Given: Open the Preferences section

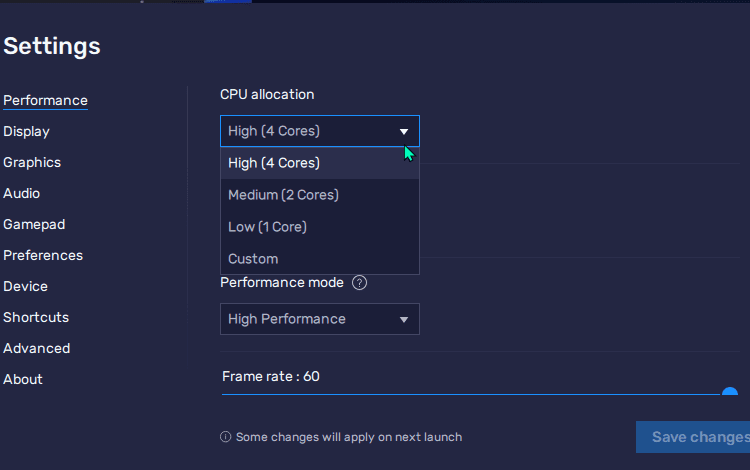Looking at the screenshot, I should pos(43,255).
